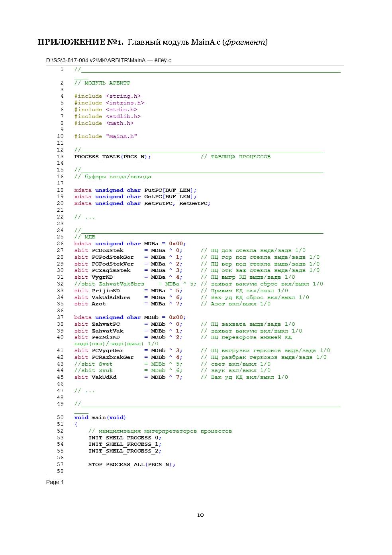
Task: Click comment '// свет вкл/выкл 1/0'
Action: [x=235, y=364]
